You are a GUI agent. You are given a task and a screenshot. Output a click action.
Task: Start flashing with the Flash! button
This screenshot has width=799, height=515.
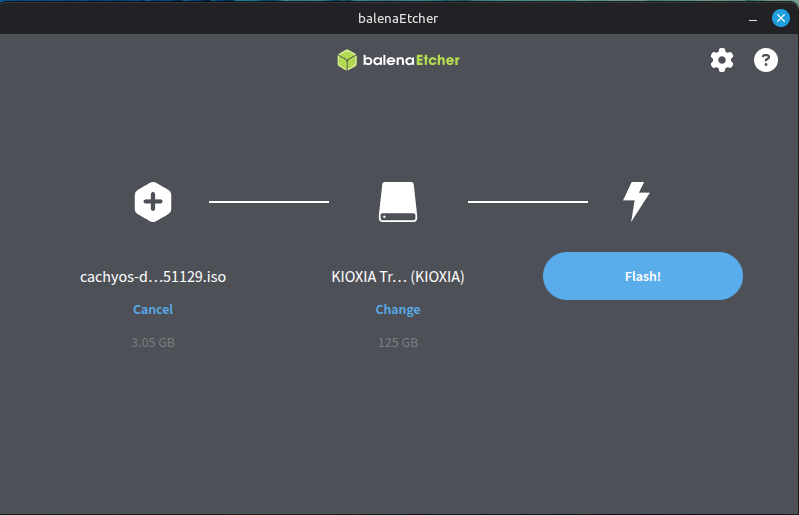(x=643, y=276)
